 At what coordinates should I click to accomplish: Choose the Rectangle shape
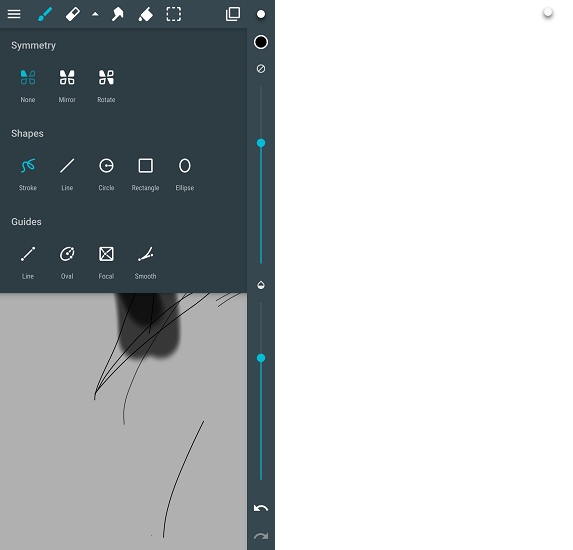pyautogui.click(x=145, y=174)
